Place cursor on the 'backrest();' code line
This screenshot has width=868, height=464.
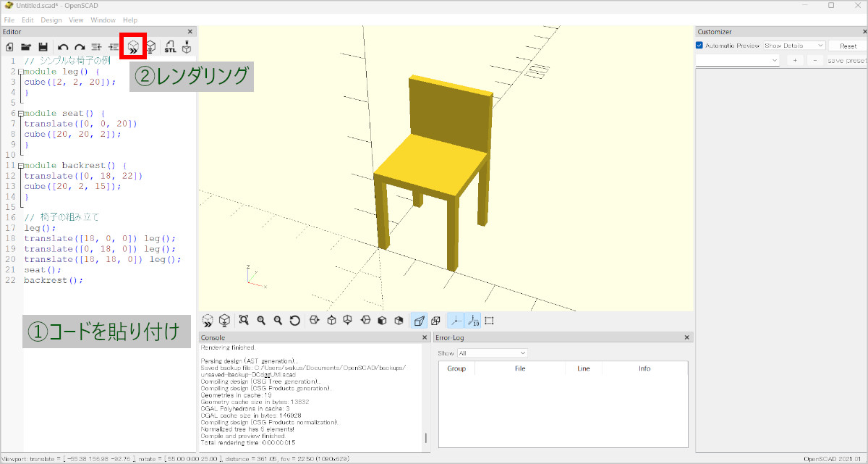click(x=54, y=280)
